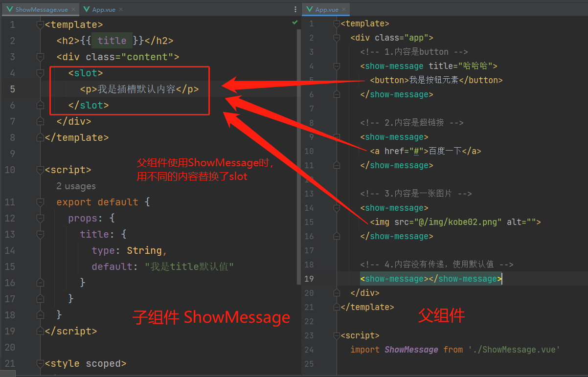Fold the show-message block at App.vue line 14
The width and height of the screenshot is (588, 377).
[336, 208]
